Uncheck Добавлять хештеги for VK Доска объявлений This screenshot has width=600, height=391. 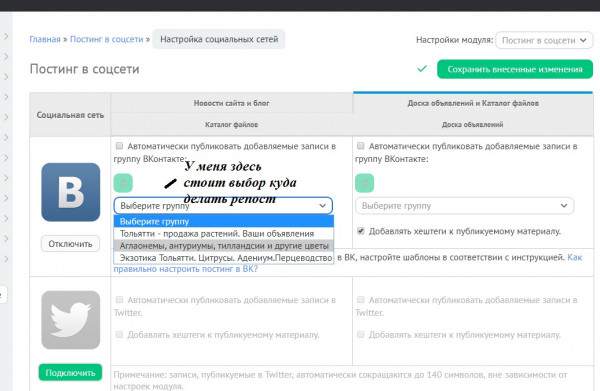pos(360,231)
